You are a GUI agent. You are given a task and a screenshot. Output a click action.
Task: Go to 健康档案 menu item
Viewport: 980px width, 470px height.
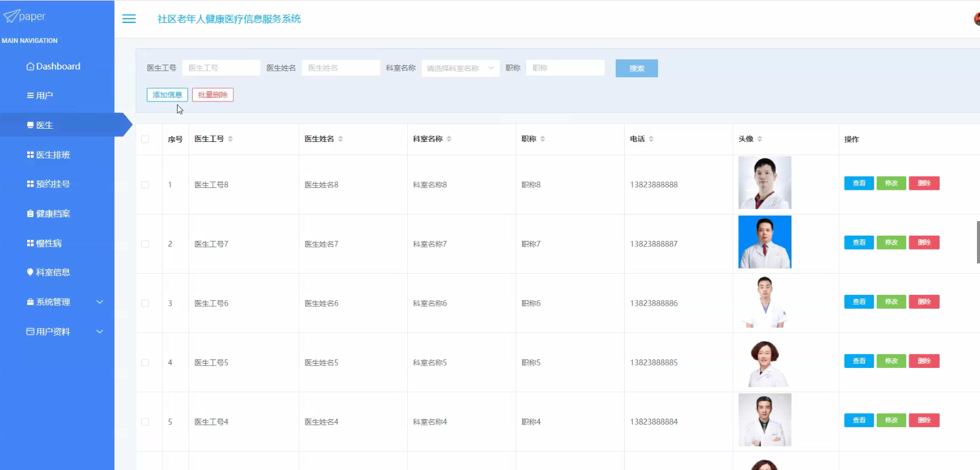[57, 213]
